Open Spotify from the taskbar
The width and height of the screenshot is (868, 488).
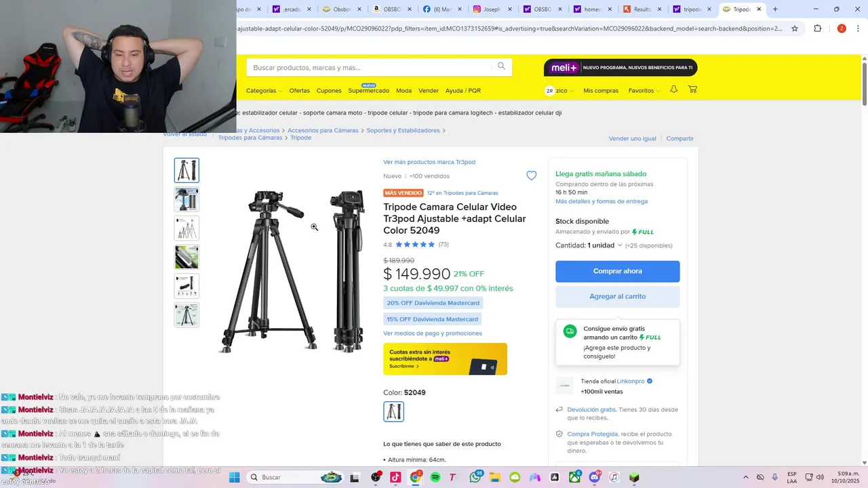pyautogui.click(x=435, y=477)
